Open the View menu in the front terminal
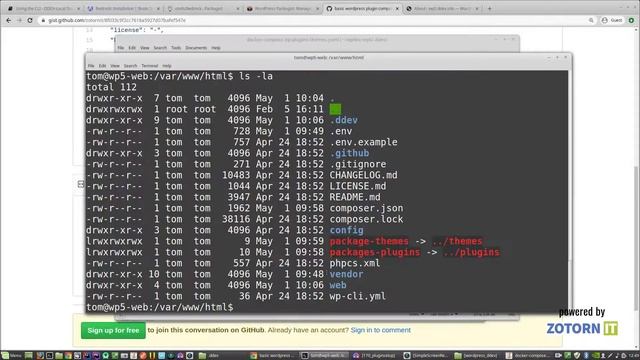 115,66
